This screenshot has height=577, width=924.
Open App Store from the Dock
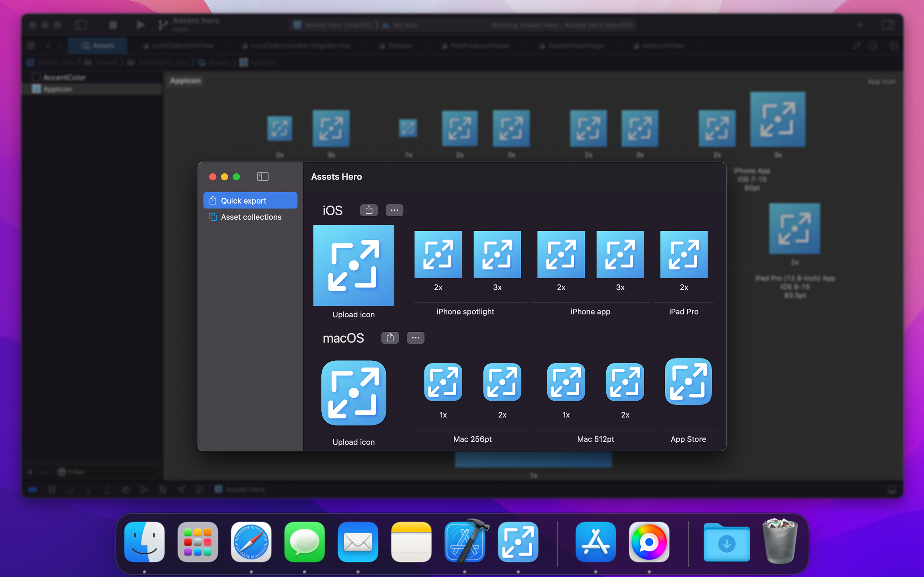coord(595,542)
